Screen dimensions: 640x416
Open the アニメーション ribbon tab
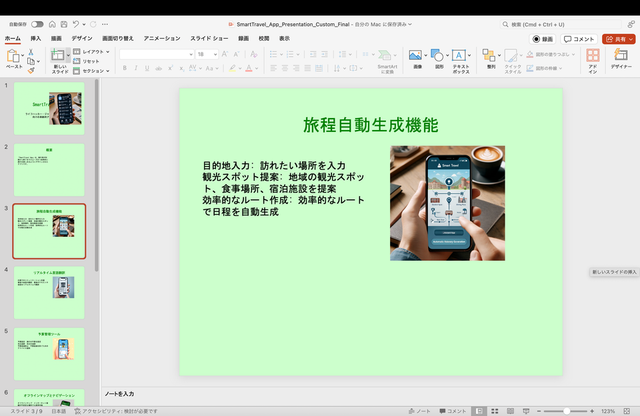click(x=161, y=38)
